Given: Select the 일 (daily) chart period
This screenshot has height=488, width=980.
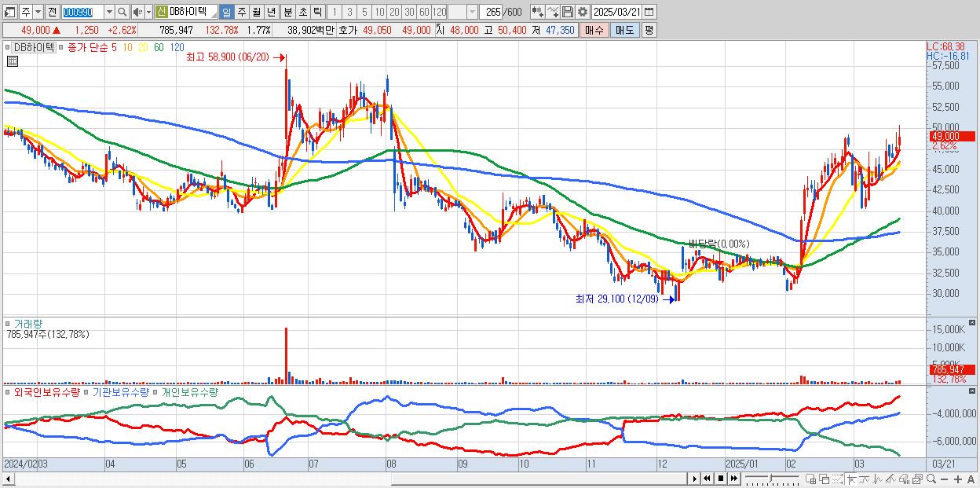Looking at the screenshot, I should pos(226,13).
